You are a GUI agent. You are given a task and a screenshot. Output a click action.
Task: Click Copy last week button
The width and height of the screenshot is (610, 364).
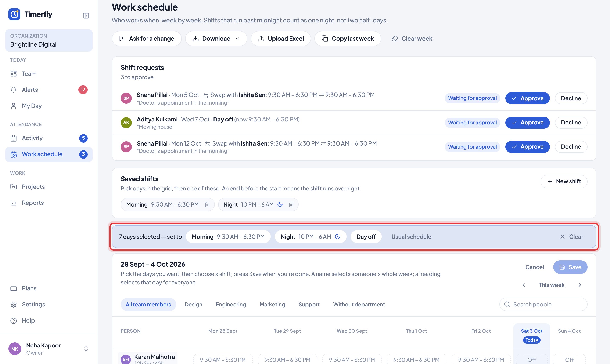tap(348, 39)
